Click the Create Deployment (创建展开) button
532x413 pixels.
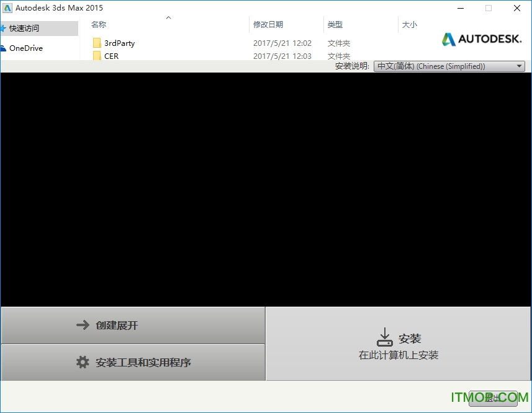tap(133, 325)
